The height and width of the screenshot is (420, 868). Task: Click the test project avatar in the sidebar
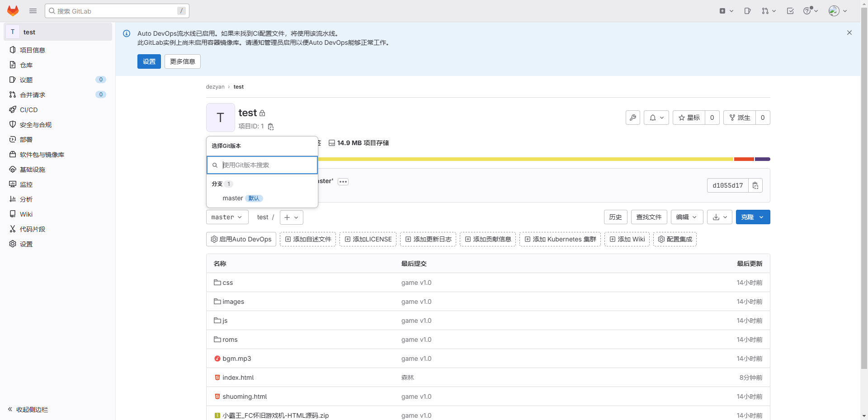(13, 32)
